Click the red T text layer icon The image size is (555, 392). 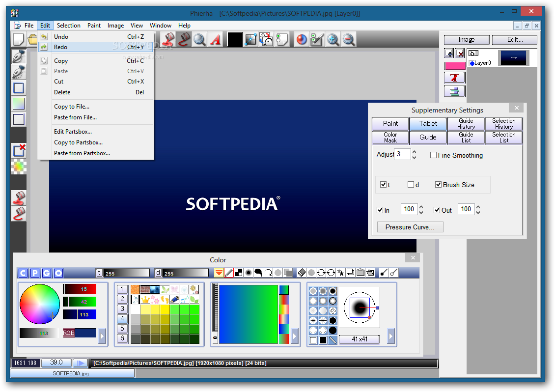(x=455, y=78)
